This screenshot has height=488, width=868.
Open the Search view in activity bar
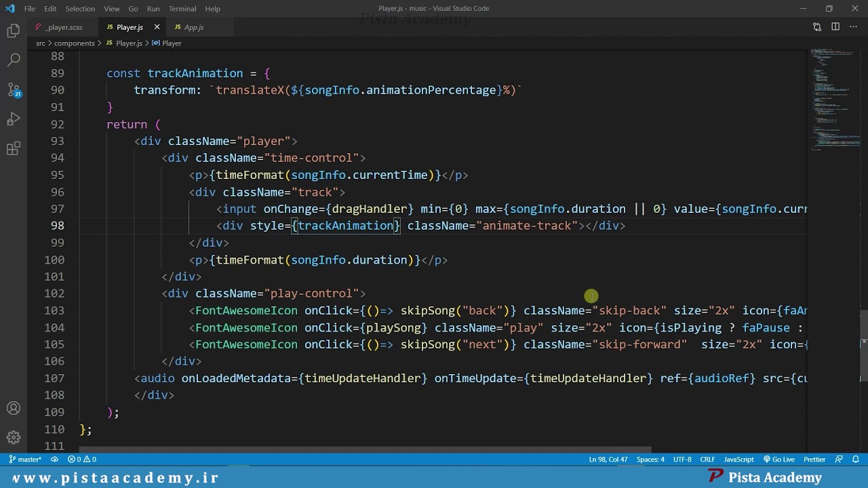point(14,60)
